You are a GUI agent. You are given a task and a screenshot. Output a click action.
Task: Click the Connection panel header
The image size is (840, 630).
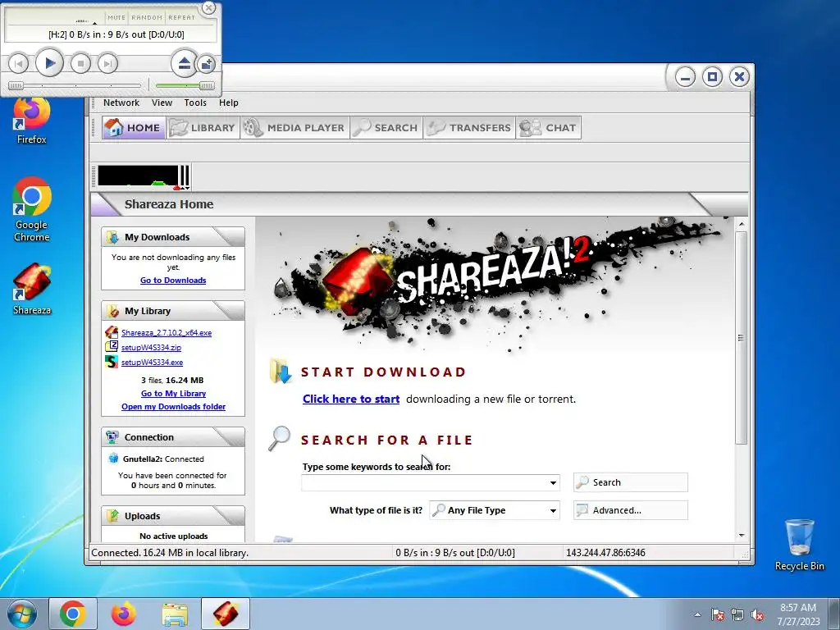(173, 437)
